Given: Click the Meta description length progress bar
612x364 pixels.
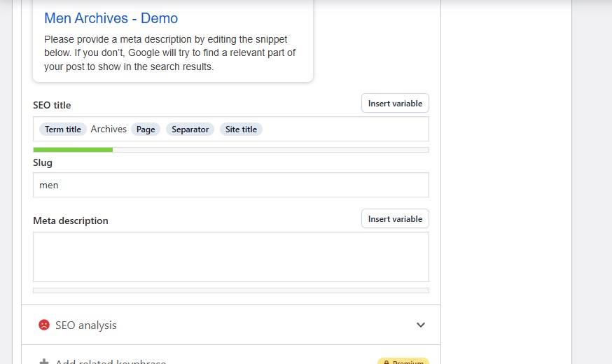Looking at the screenshot, I should click(x=231, y=290).
